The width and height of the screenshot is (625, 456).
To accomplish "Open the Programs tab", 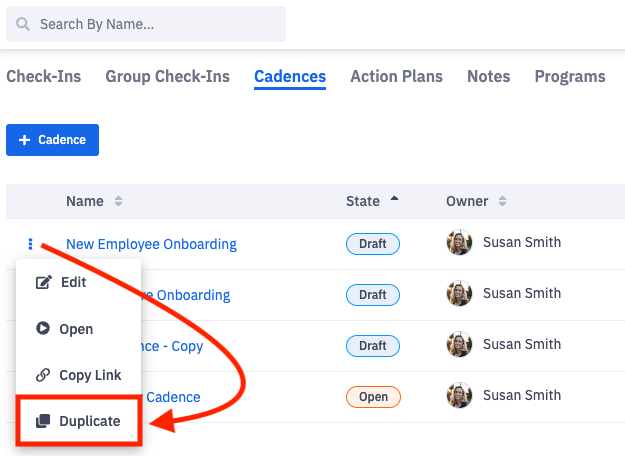I will 570,76.
